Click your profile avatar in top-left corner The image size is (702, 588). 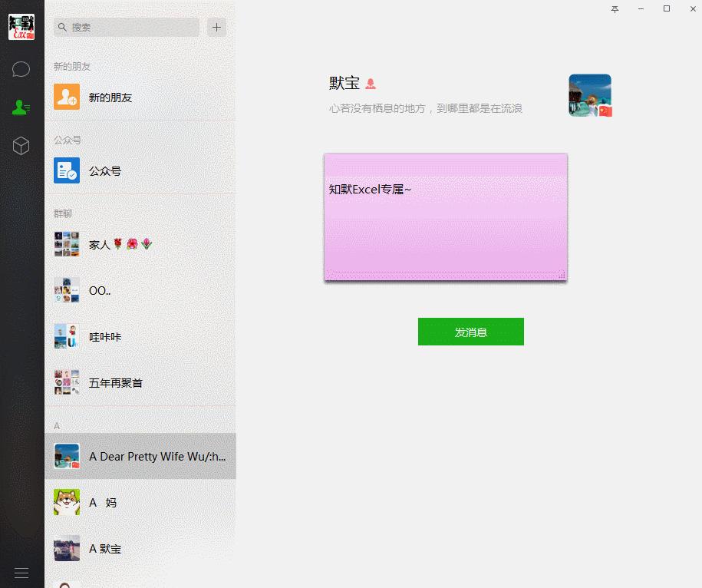coord(21,25)
